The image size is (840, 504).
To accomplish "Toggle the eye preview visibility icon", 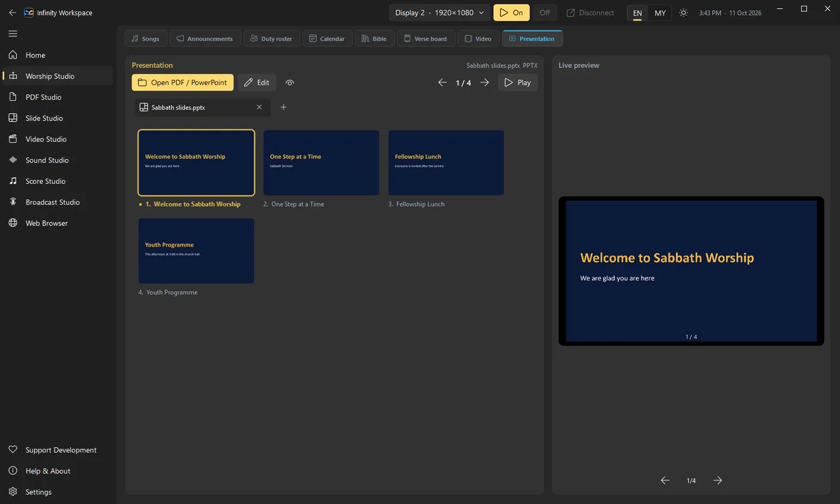I will [290, 83].
